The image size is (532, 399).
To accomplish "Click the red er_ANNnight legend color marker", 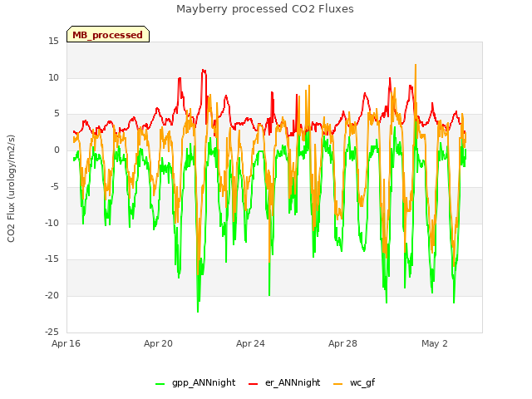I will pyautogui.click(x=254, y=383).
